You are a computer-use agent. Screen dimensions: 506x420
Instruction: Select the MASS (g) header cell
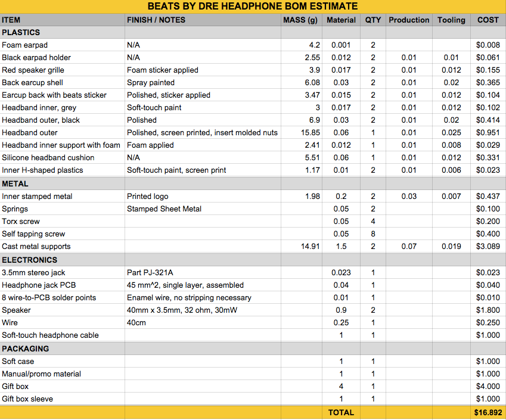click(301, 20)
